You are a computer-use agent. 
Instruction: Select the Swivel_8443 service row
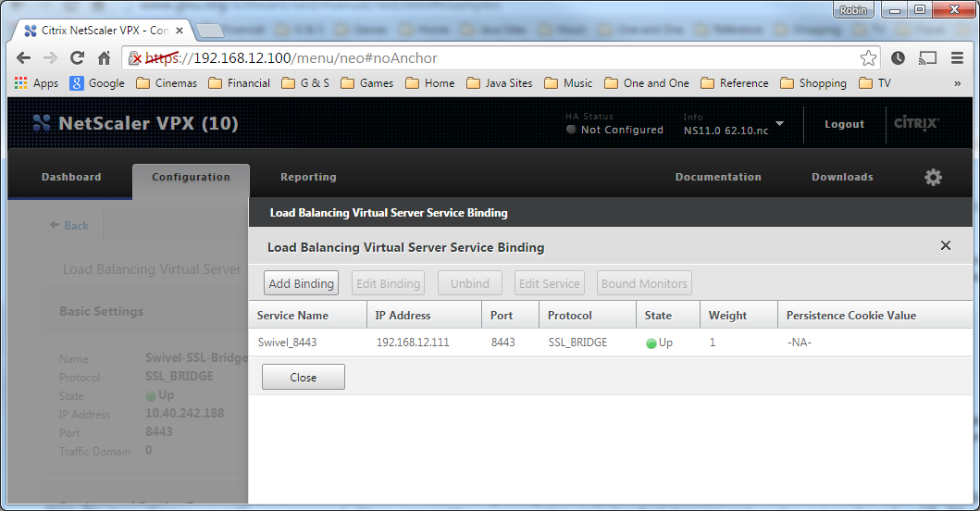pyautogui.click(x=287, y=343)
